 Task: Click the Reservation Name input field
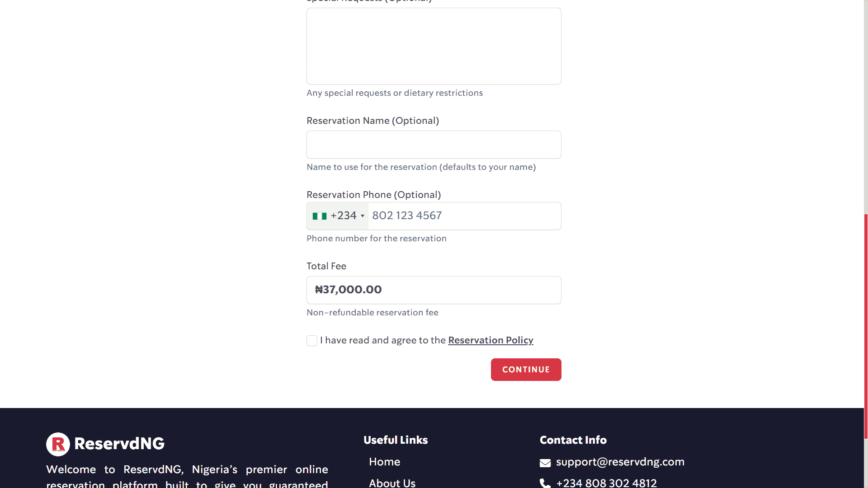coord(434,145)
